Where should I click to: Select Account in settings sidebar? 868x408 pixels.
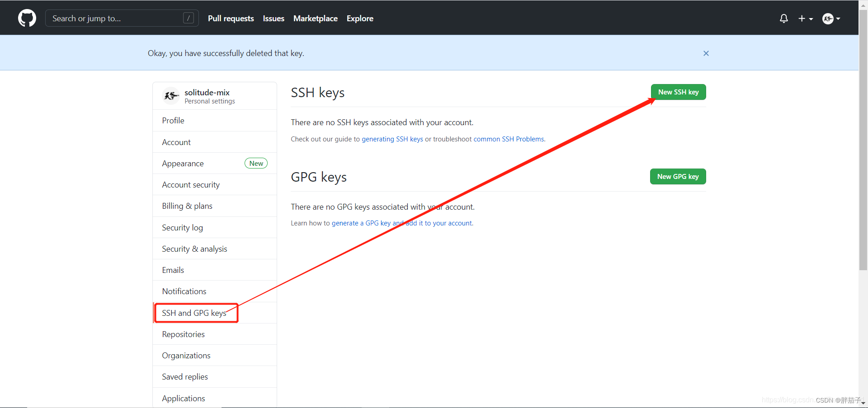coord(215,142)
